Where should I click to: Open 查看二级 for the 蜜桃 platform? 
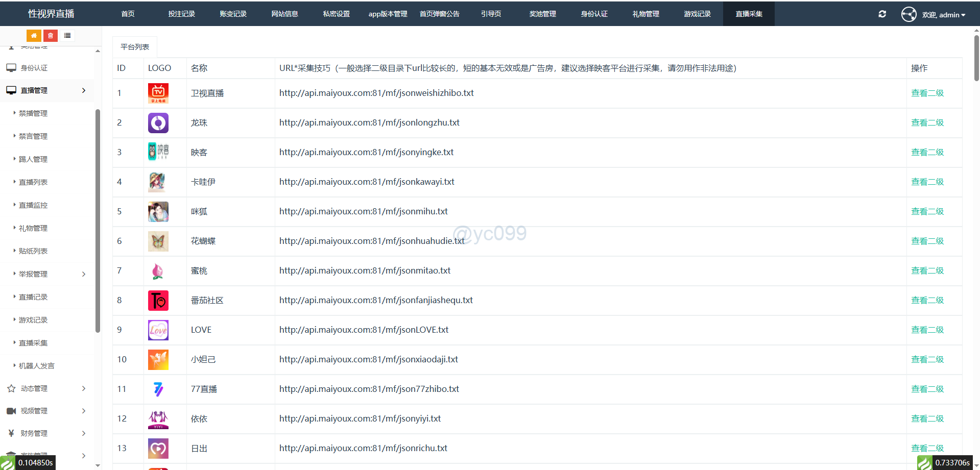coord(927,271)
